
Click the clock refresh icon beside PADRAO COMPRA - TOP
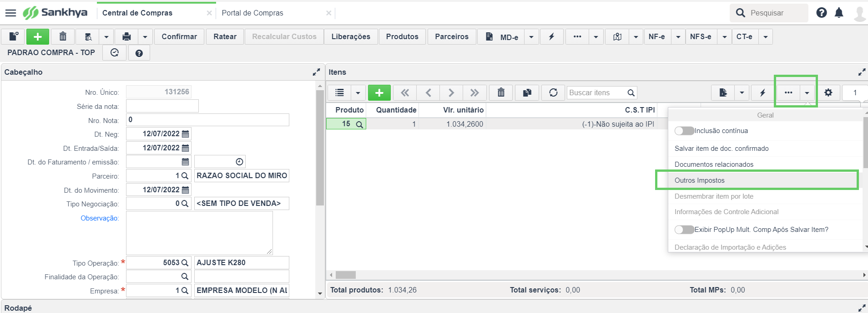coord(115,53)
